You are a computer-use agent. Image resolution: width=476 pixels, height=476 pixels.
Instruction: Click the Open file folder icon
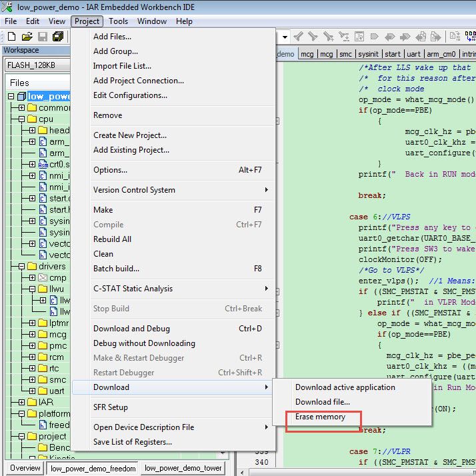(27, 37)
